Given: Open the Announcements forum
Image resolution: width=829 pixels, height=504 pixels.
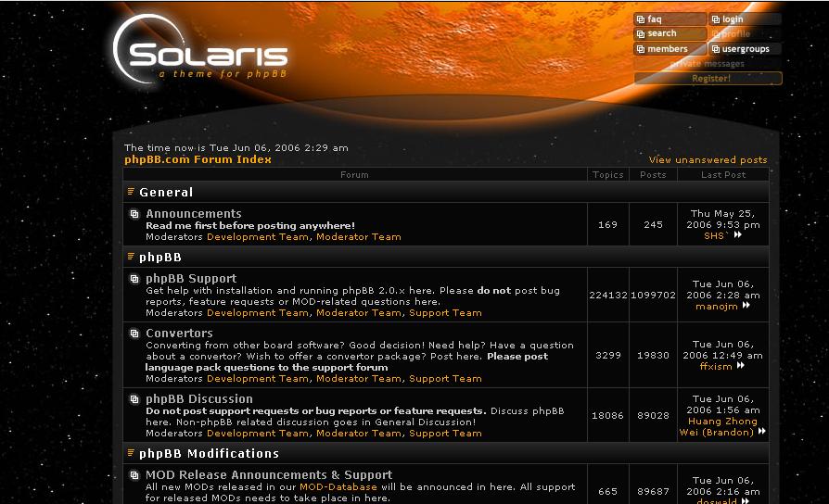Looking at the screenshot, I should click(194, 213).
